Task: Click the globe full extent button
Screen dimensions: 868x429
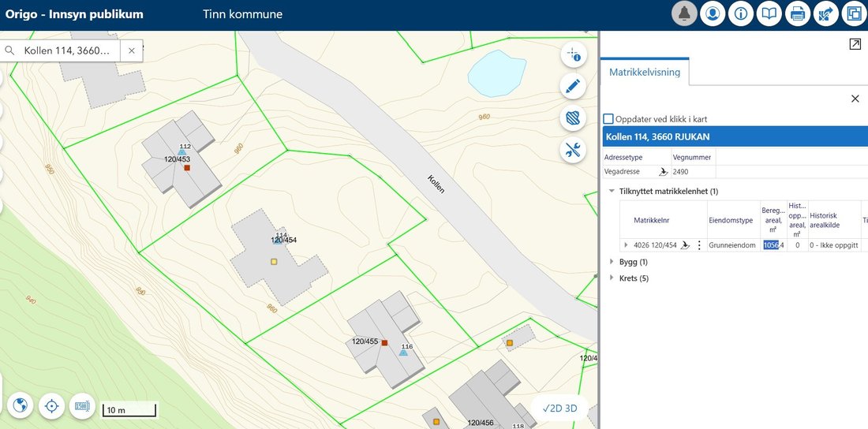Action: [20, 406]
